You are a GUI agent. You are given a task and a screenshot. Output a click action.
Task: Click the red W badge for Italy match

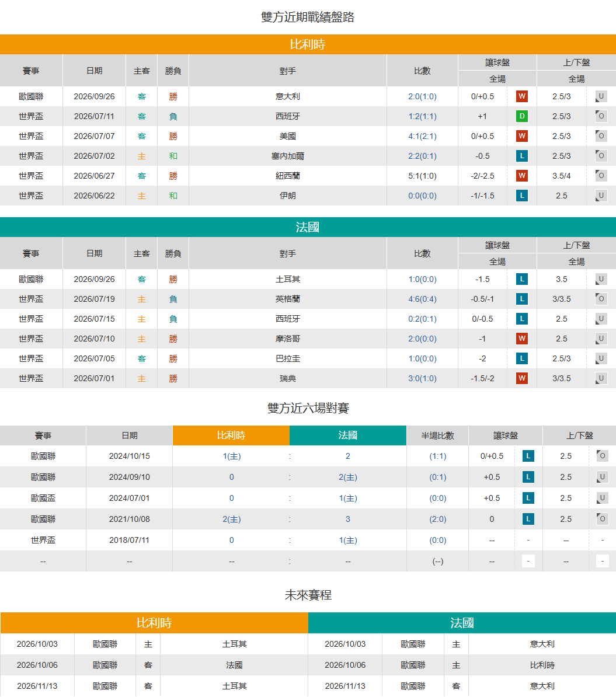522,96
